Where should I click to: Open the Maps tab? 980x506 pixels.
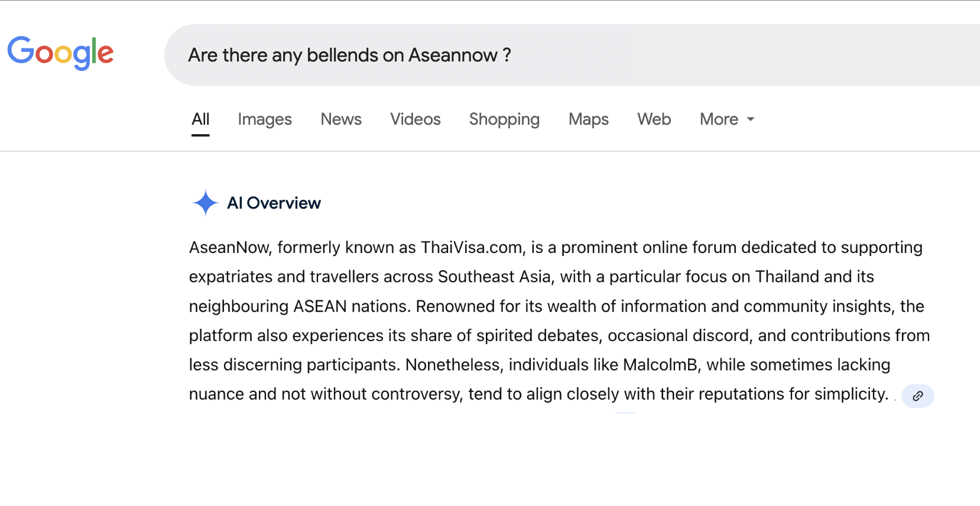pos(589,119)
